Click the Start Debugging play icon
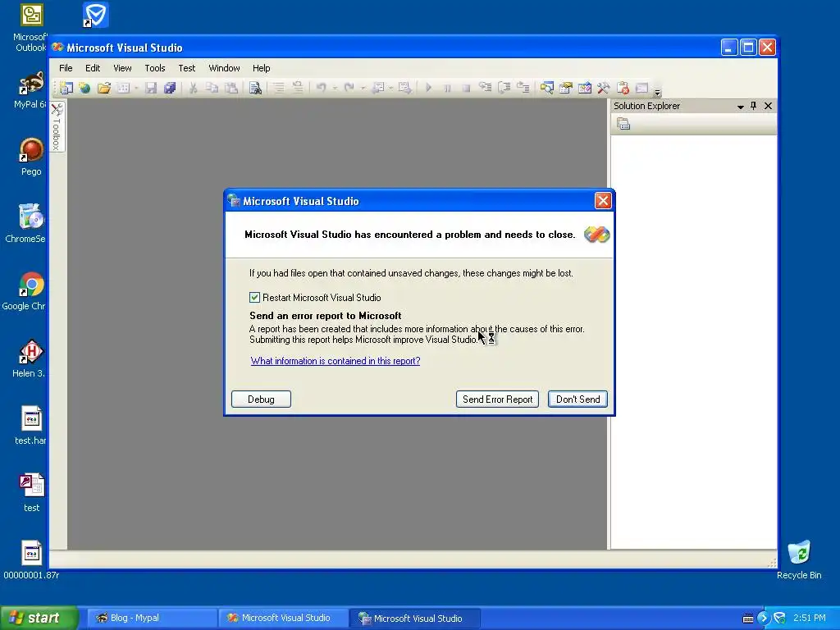 point(428,88)
